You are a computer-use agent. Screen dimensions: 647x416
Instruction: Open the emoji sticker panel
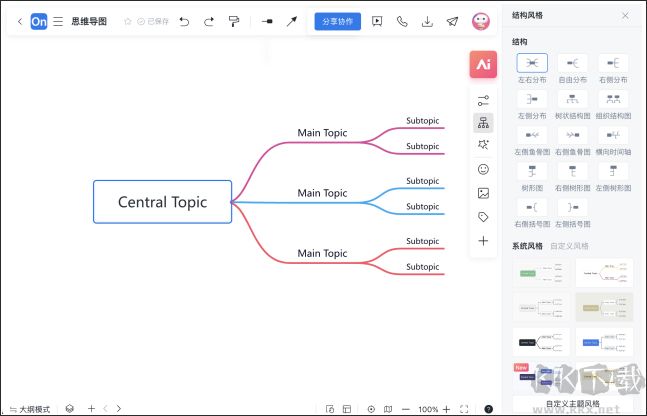tap(484, 169)
